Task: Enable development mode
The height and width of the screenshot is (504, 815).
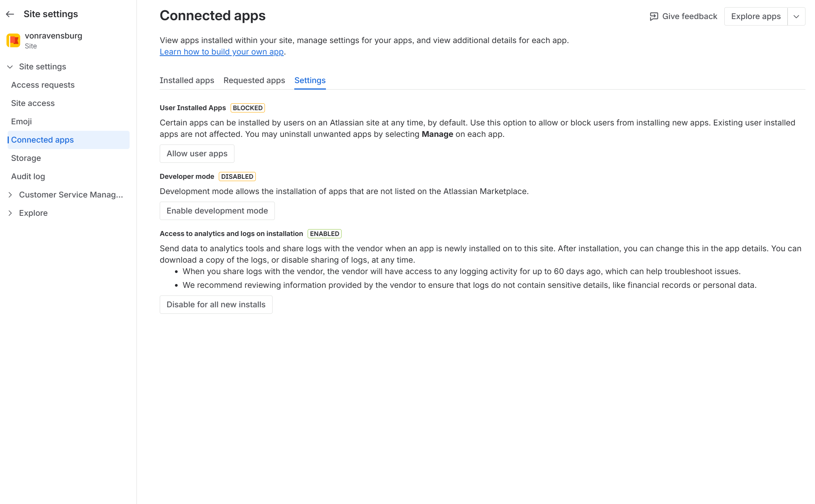Action: coord(217,211)
